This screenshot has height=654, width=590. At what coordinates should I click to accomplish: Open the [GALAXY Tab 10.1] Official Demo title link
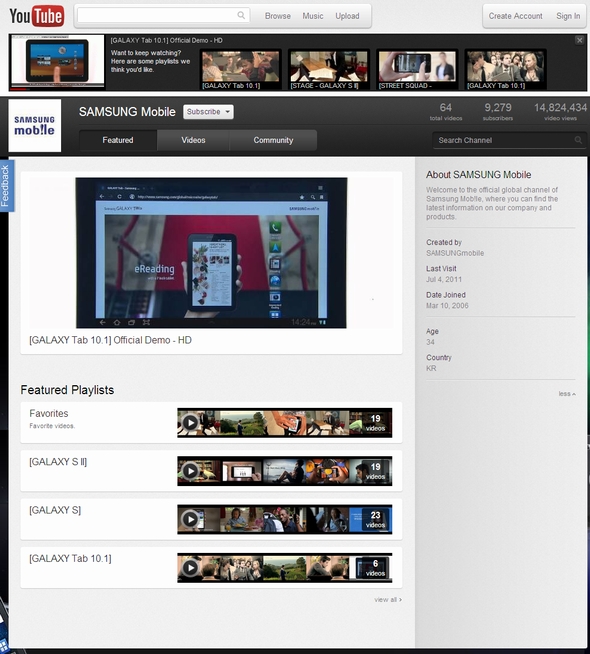110,340
